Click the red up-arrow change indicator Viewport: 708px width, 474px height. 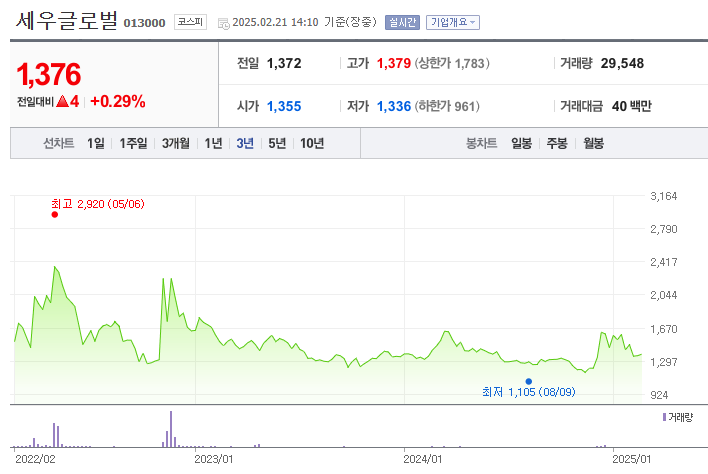63,101
